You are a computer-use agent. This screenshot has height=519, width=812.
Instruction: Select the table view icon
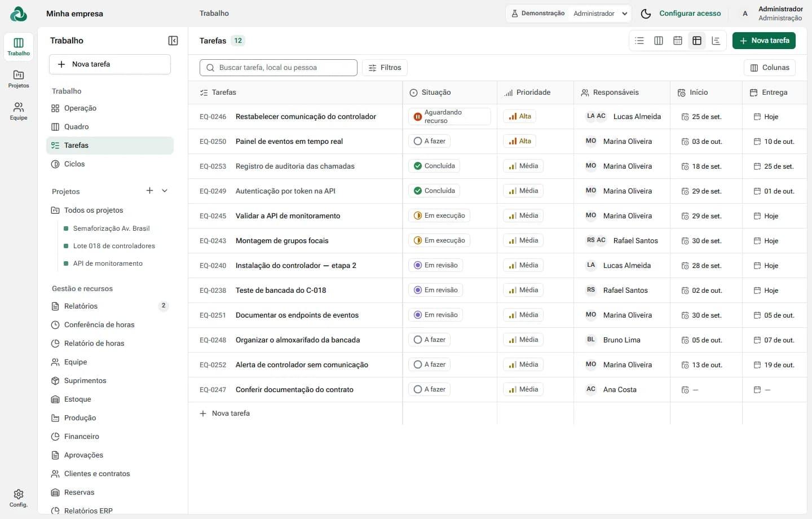tap(697, 41)
